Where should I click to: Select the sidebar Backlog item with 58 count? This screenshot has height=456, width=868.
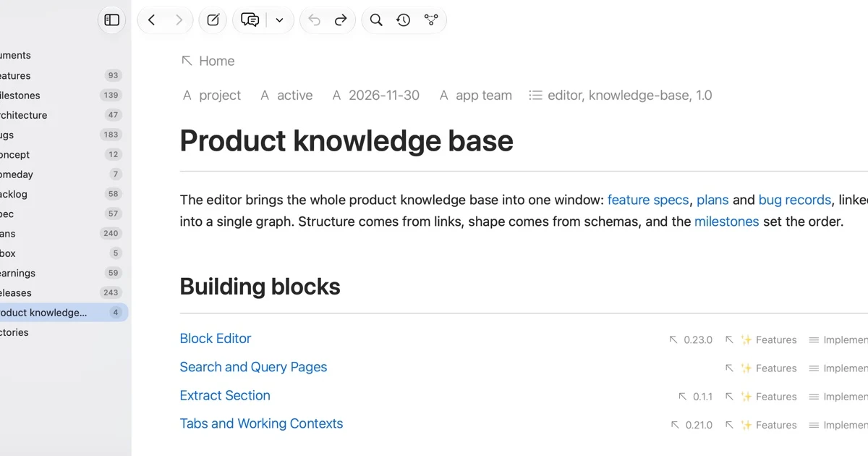62,194
